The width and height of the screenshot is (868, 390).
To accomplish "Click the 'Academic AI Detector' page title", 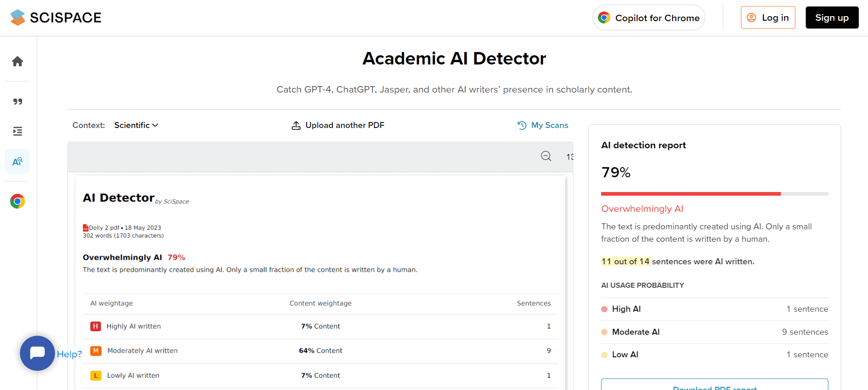I will pos(454,58).
